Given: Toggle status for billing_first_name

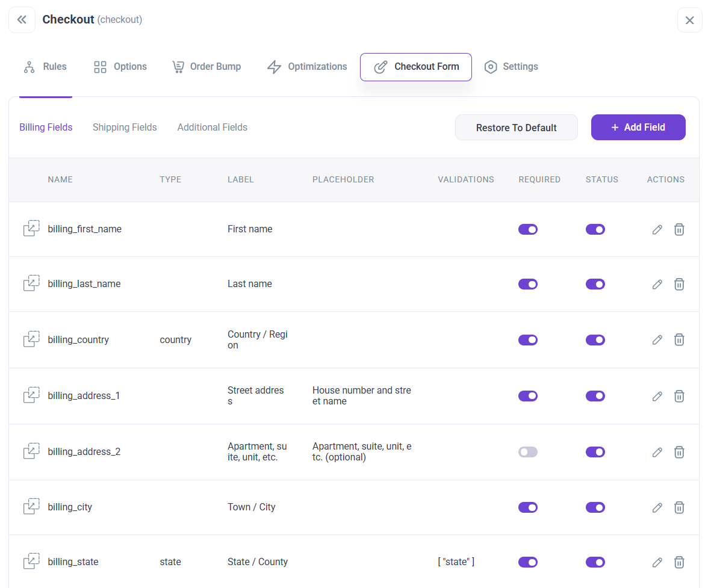Looking at the screenshot, I should click(595, 229).
